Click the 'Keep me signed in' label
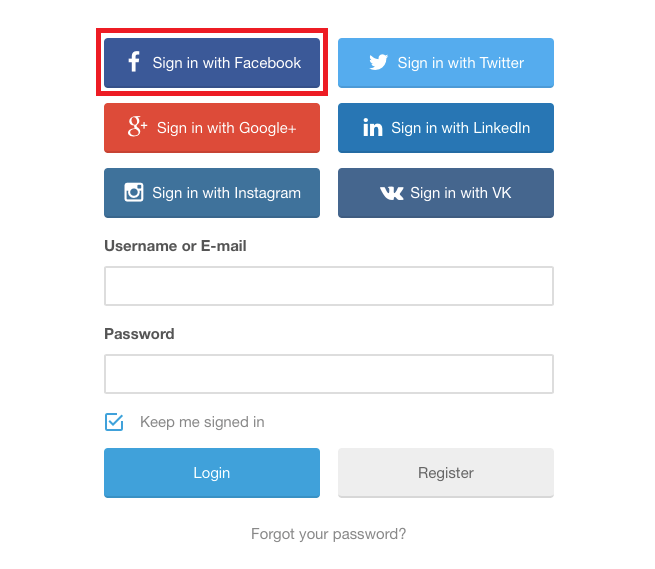This screenshot has width=655, height=569. pos(202,422)
